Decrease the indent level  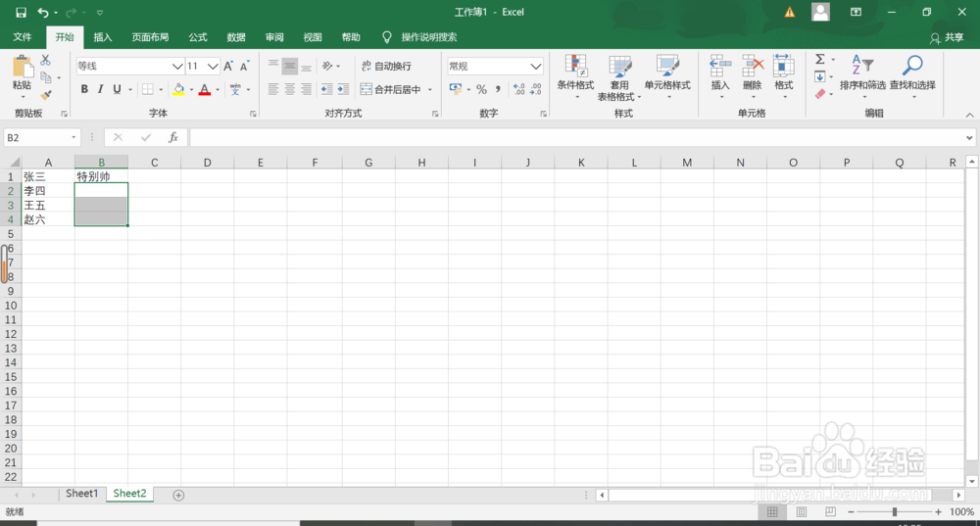click(327, 89)
